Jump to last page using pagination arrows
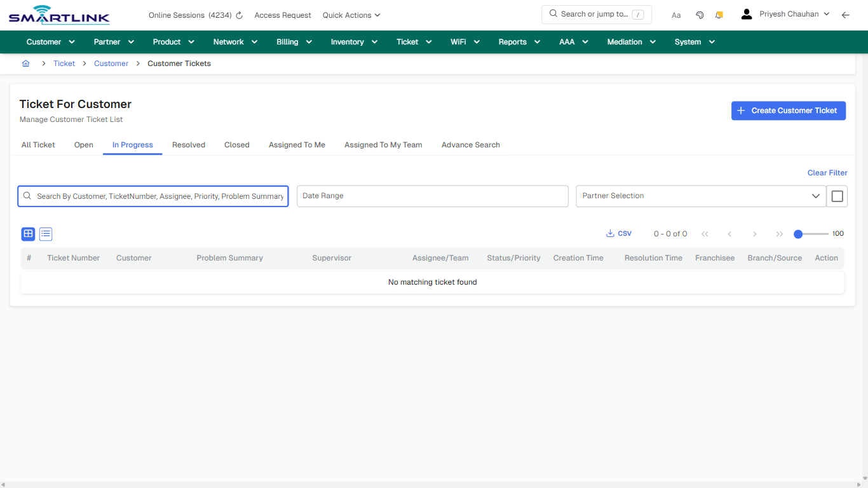 (779, 234)
